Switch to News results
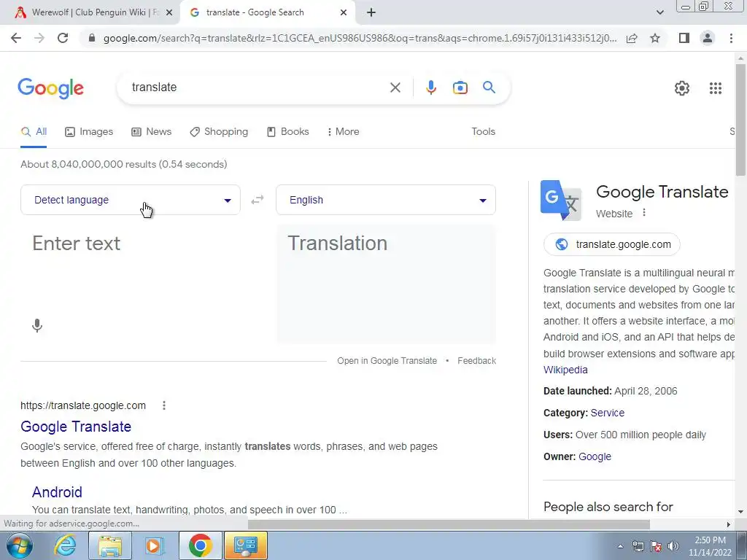 coord(152,132)
